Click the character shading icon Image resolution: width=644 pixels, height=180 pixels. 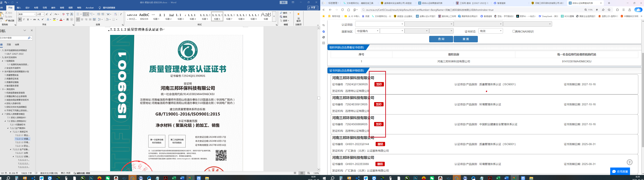[68, 19]
